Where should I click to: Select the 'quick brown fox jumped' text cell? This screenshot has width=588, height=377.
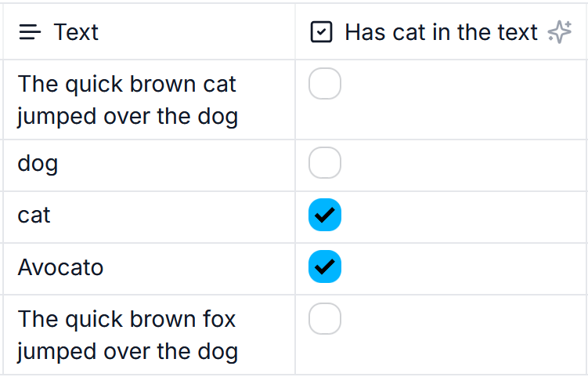[150, 335]
